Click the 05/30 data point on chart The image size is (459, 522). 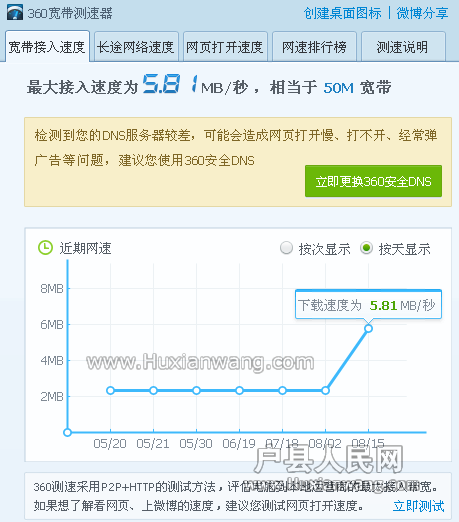(196, 390)
